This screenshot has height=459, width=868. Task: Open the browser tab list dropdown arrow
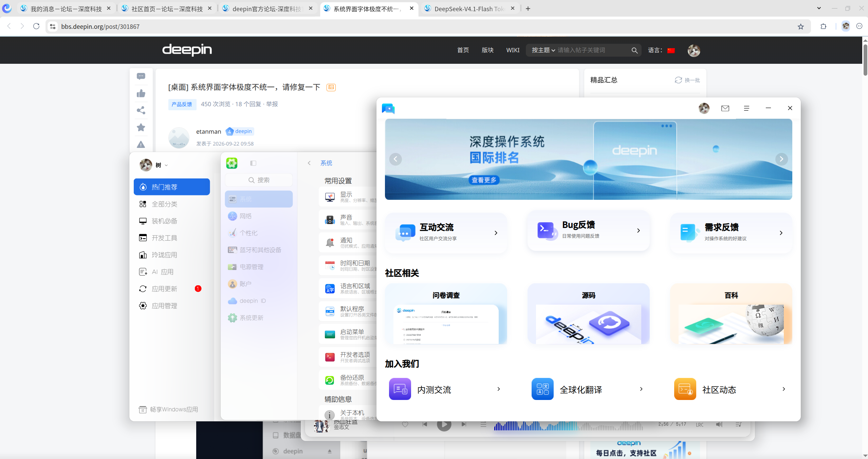(x=819, y=8)
